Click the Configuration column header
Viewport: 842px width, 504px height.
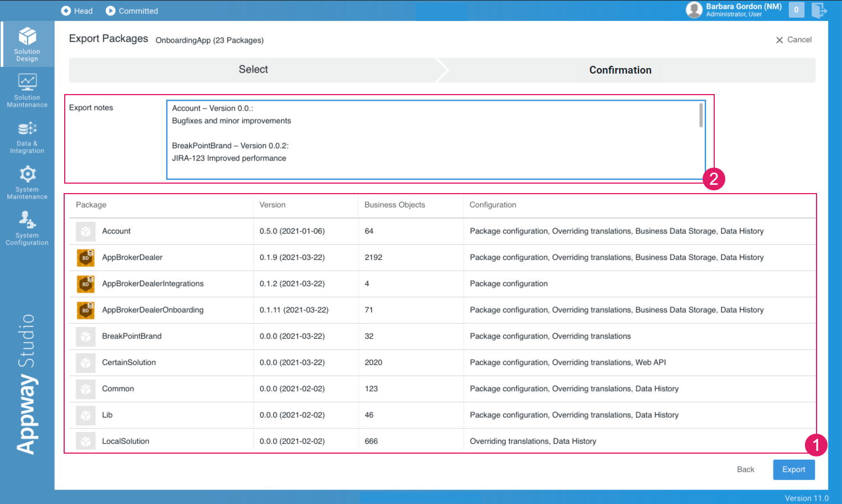(493, 205)
